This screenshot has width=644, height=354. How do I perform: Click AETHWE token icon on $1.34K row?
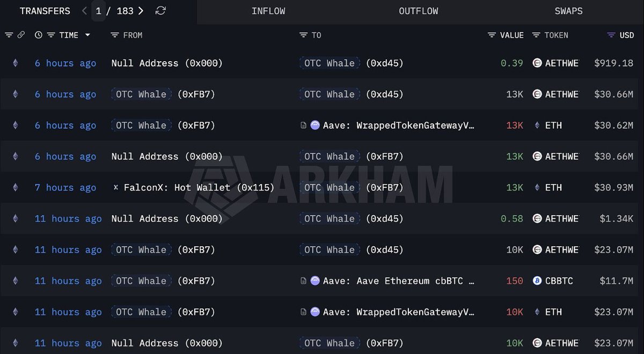point(537,218)
